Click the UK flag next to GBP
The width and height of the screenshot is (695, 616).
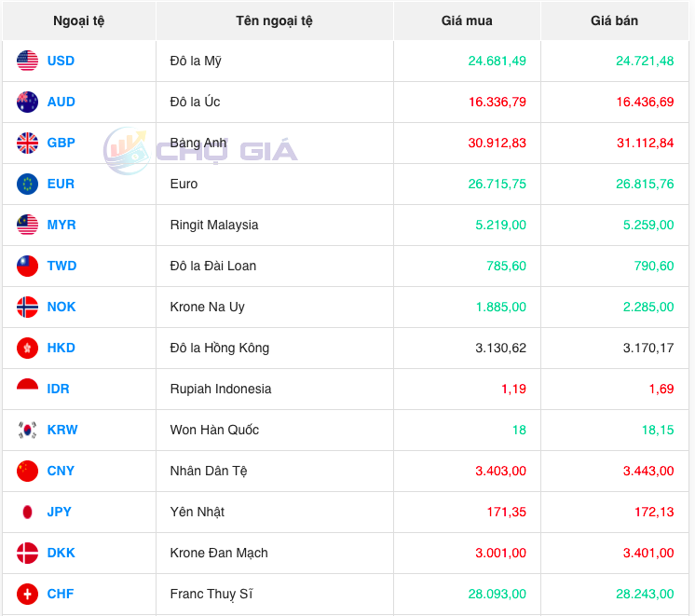pyautogui.click(x=27, y=144)
